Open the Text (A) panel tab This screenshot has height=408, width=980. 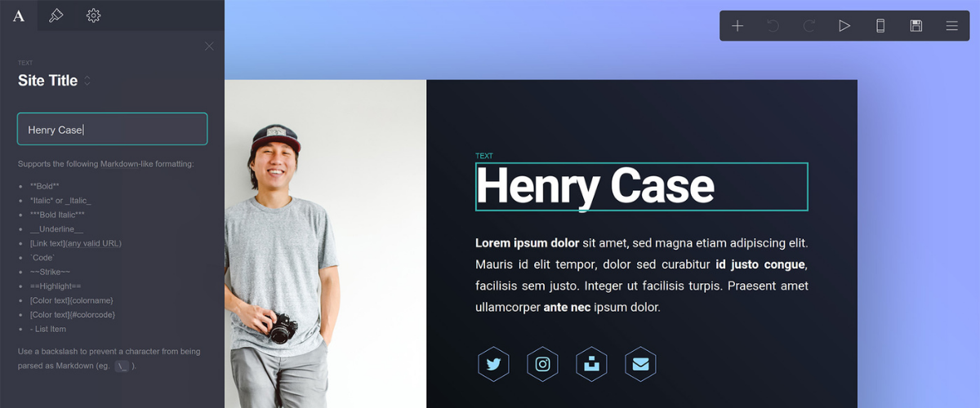[19, 16]
